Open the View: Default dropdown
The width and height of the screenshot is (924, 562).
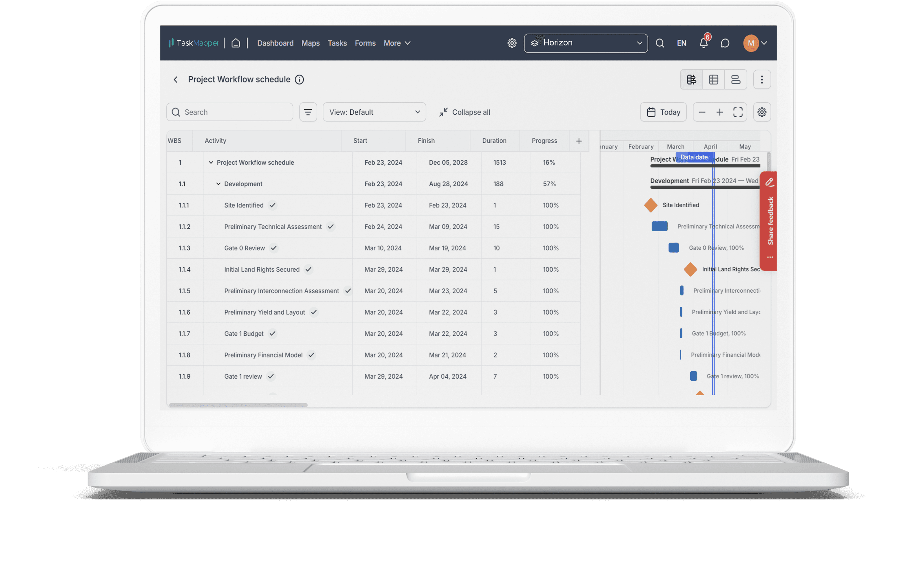tap(374, 112)
